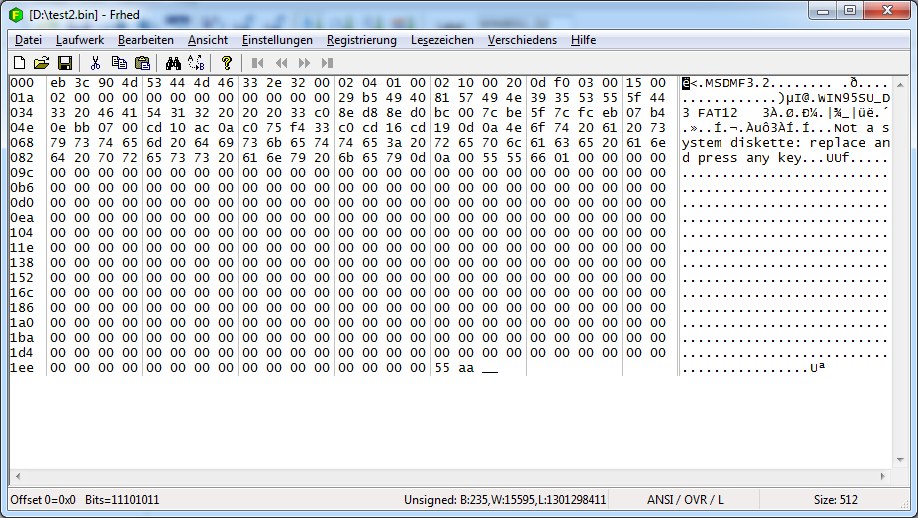Click the New file icon
The image size is (918, 518).
pos(20,62)
